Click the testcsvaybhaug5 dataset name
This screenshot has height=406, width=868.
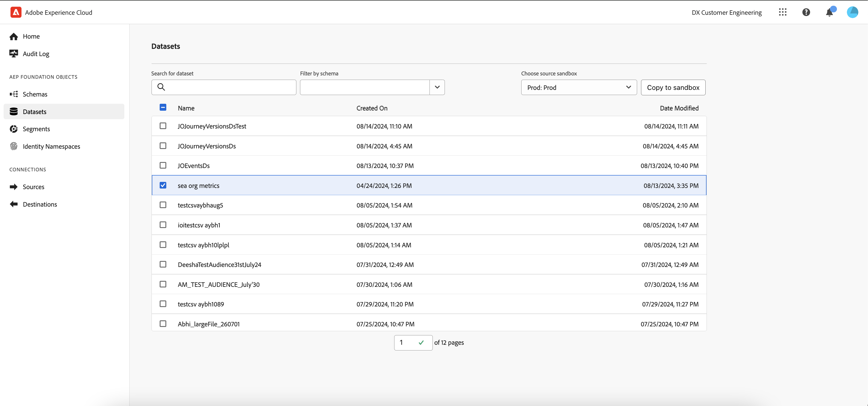tap(200, 205)
